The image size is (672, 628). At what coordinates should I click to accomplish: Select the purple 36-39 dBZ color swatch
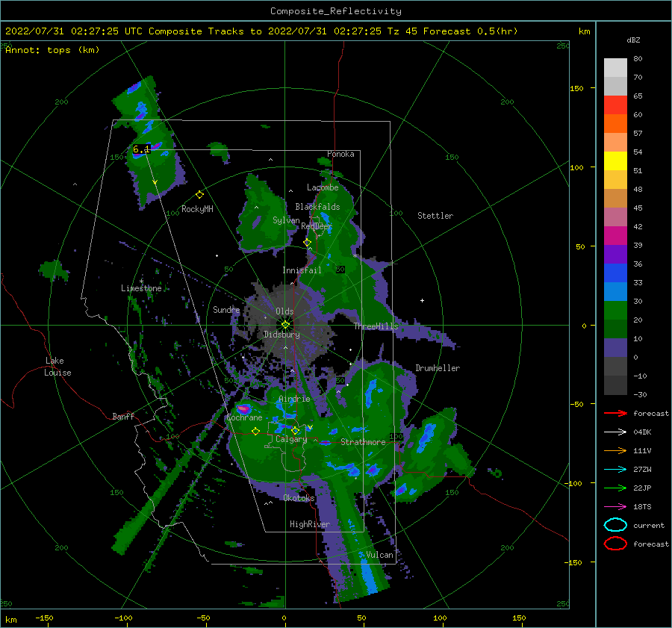click(615, 255)
